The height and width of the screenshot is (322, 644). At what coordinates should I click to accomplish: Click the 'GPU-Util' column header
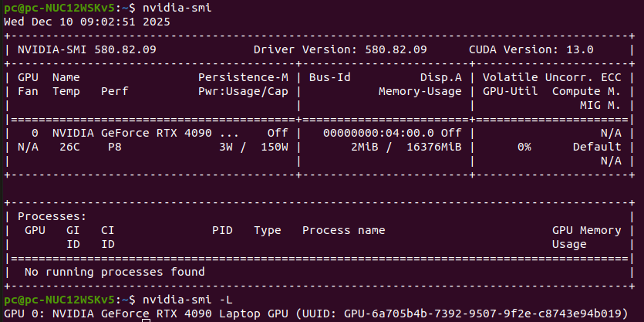(511, 91)
